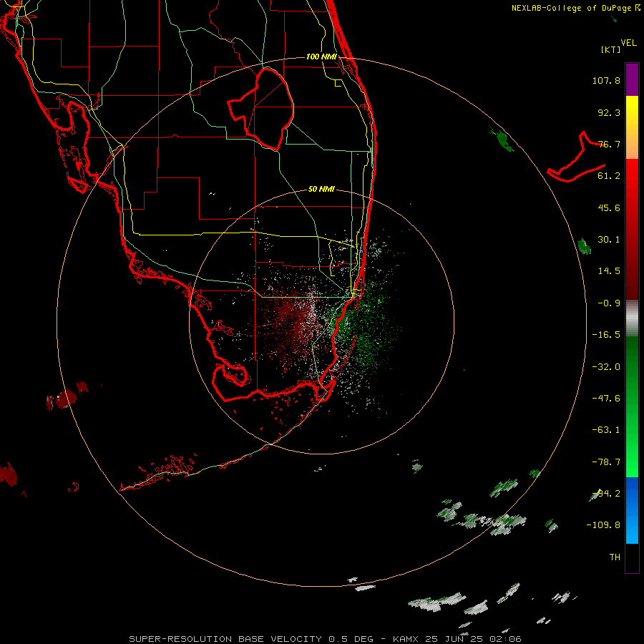Screen dimensions: 644x644
Task: Click the 76.7 velocity scale value
Action: tap(609, 144)
